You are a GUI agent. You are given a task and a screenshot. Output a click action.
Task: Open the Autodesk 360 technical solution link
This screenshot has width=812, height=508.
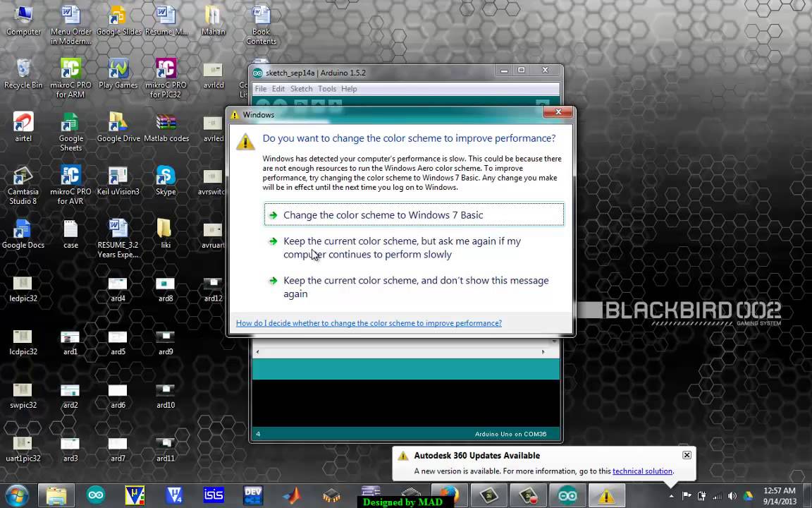642,471
